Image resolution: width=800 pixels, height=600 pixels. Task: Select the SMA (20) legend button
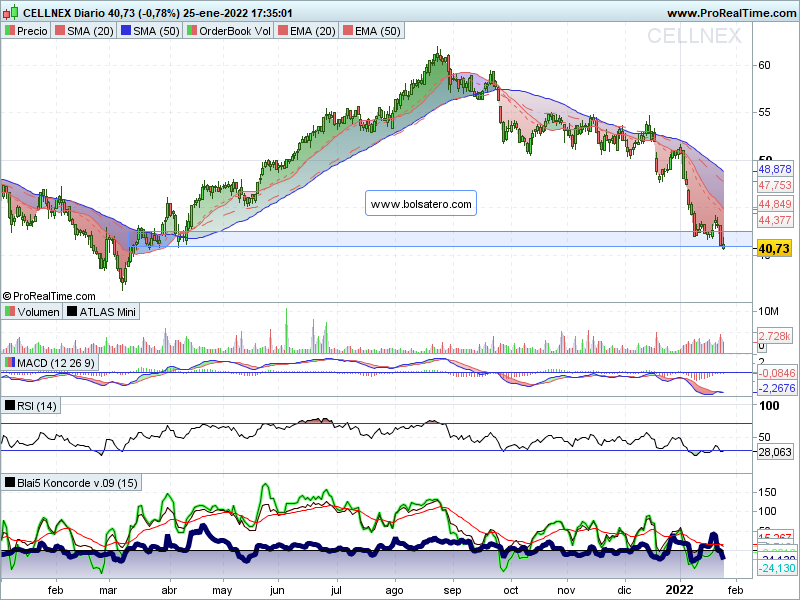pos(84,31)
